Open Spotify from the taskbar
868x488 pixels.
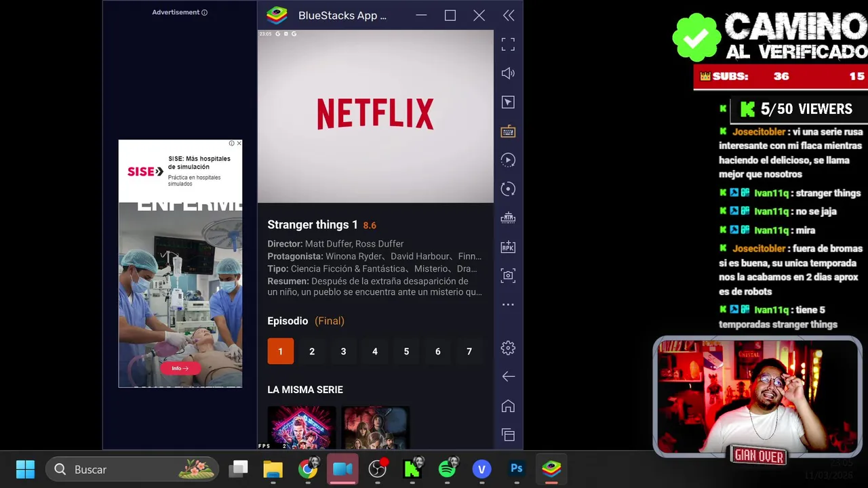click(448, 469)
